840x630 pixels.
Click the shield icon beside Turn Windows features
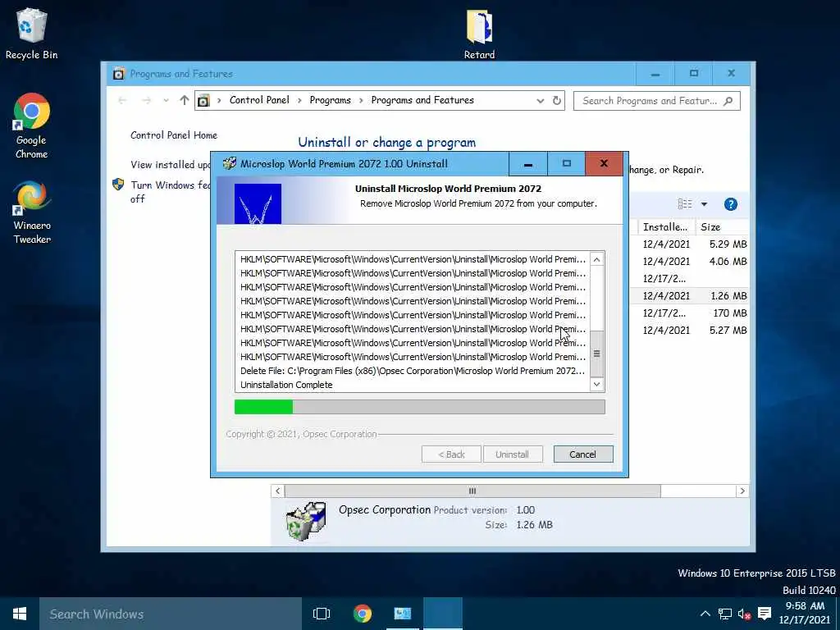pyautogui.click(x=118, y=185)
